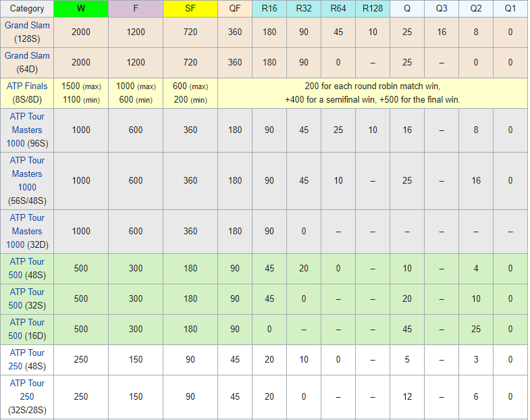Click the R64 column header
Screen dimensions: 530x420
click(x=338, y=9)
